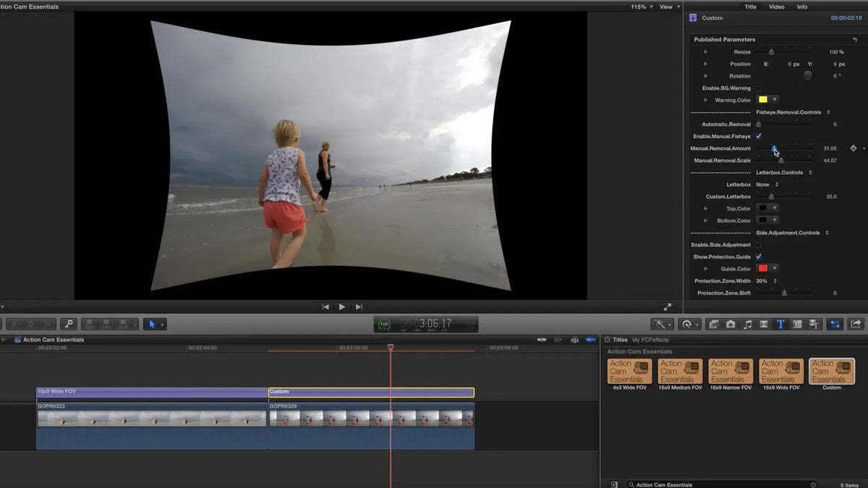Expand the Position parameter triangle
Screen dimensions: 868x488
coord(706,64)
